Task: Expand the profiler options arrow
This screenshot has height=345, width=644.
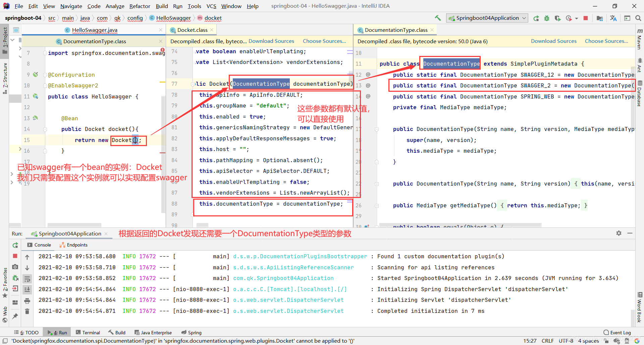Action: point(577,18)
